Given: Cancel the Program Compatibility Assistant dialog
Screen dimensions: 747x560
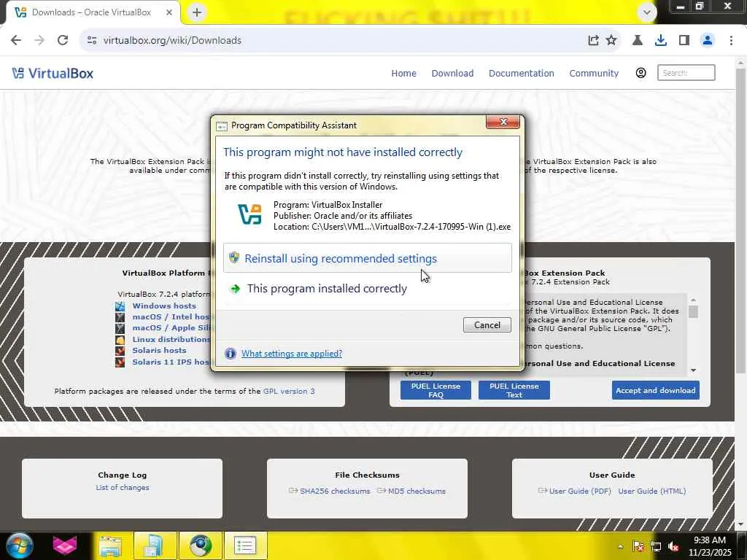Looking at the screenshot, I should [x=487, y=324].
